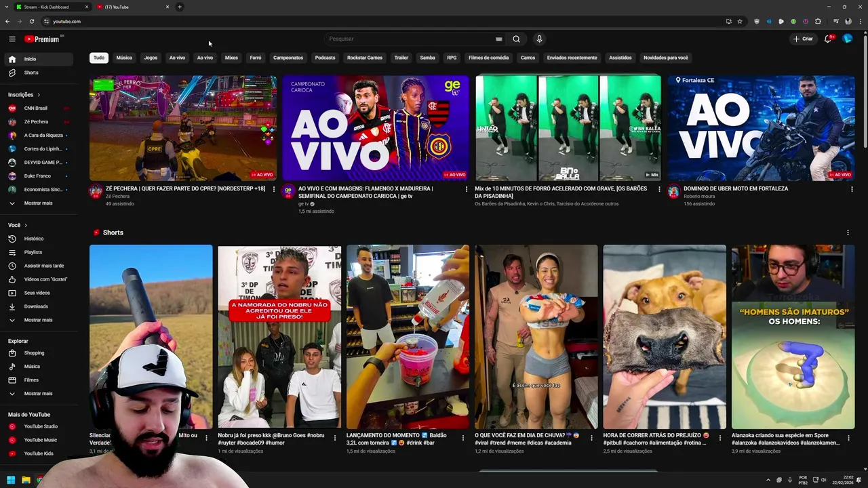Open Vídeos com "Gostei" list
Viewport: 868px width, 488px height.
[x=39, y=279]
